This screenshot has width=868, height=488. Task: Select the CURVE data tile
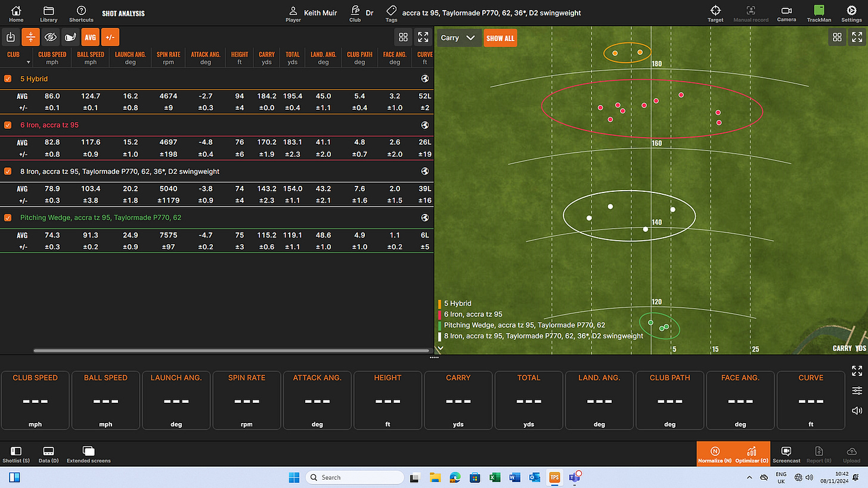coord(811,400)
